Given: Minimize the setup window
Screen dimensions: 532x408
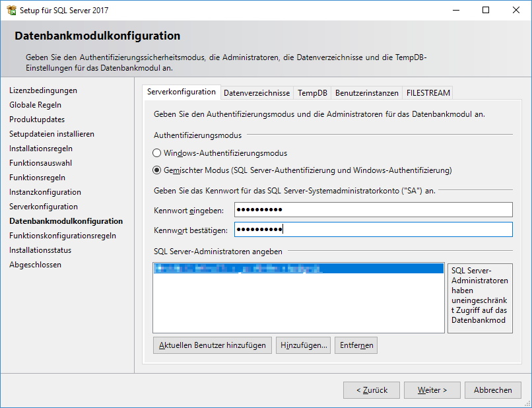Looking at the screenshot, I should tap(456, 10).
